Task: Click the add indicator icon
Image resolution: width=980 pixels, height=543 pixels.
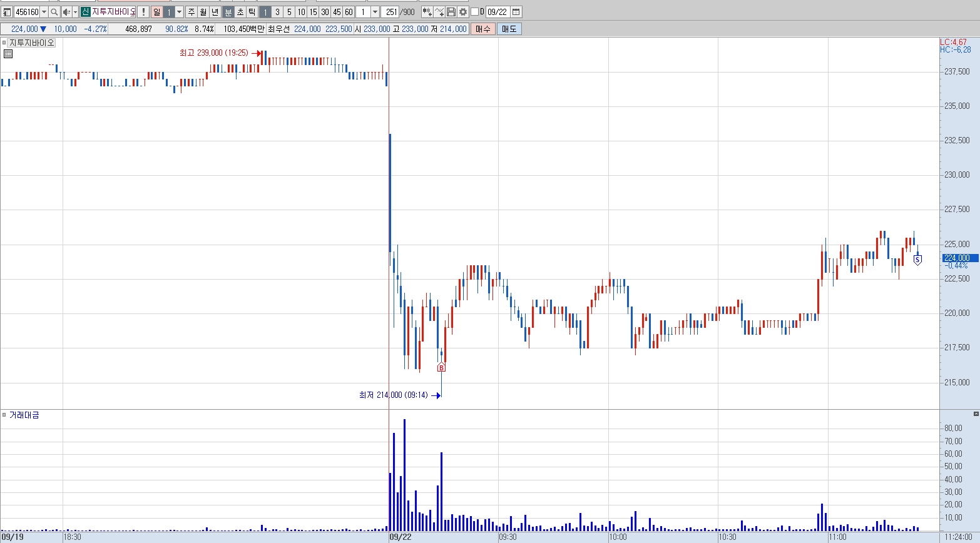Action: [427, 12]
